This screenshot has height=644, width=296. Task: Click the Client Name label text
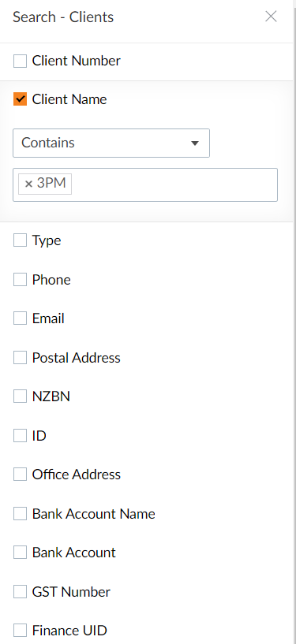pos(69,99)
